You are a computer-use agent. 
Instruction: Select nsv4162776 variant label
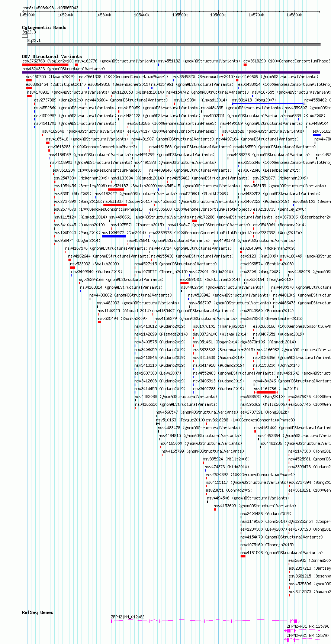116,61
